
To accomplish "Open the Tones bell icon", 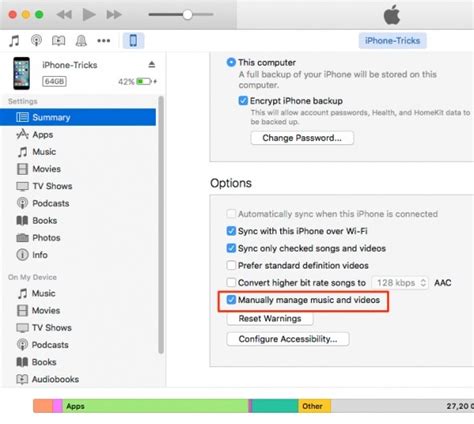I will pos(81,41).
